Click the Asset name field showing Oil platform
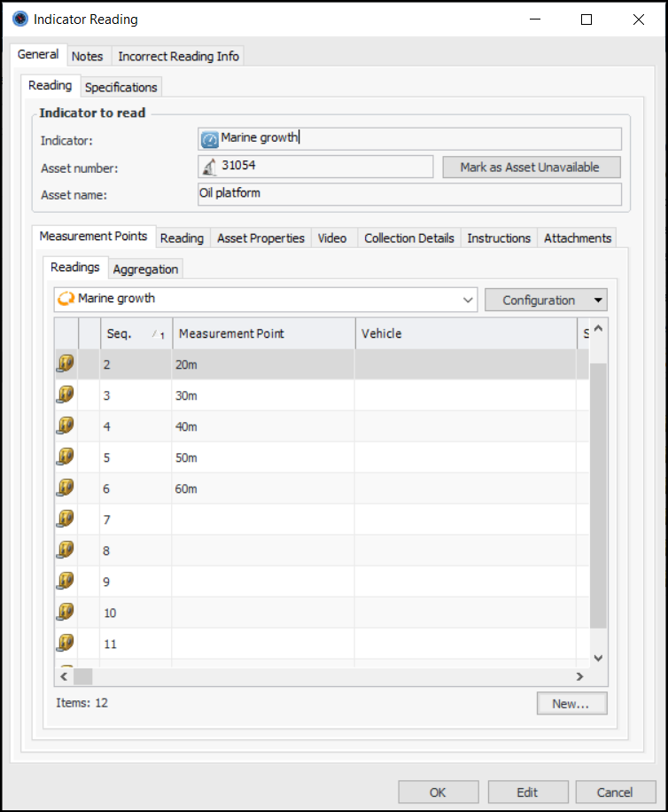The width and height of the screenshot is (668, 812). click(x=409, y=193)
